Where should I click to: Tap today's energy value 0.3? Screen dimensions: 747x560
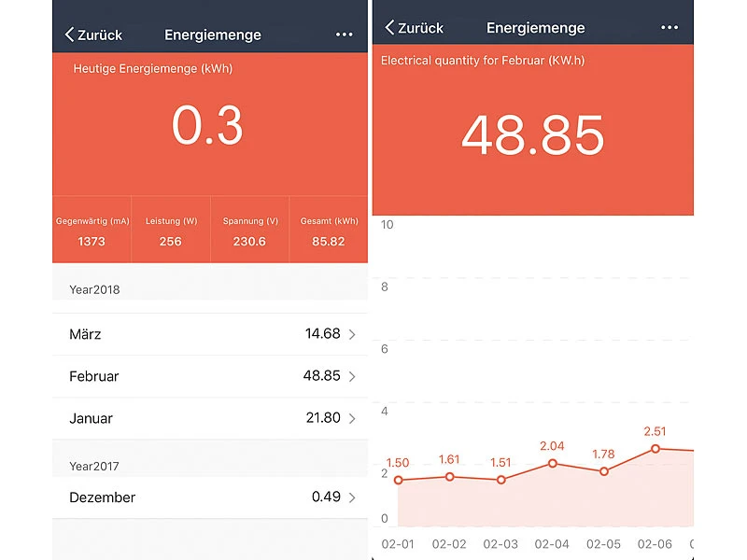[207, 126]
